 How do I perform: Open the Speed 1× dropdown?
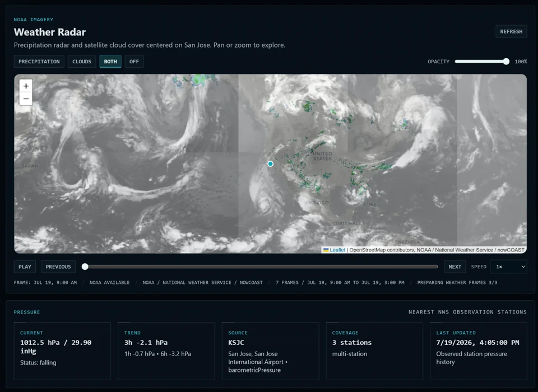pyautogui.click(x=508, y=267)
